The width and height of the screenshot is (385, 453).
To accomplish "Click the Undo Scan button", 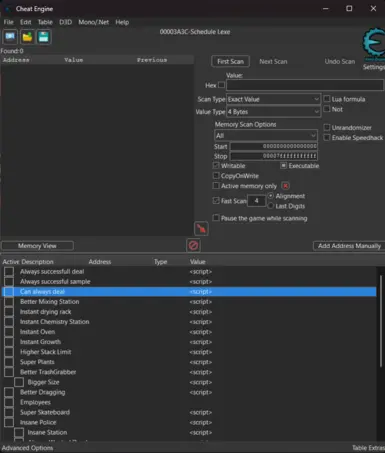I will point(340,61).
